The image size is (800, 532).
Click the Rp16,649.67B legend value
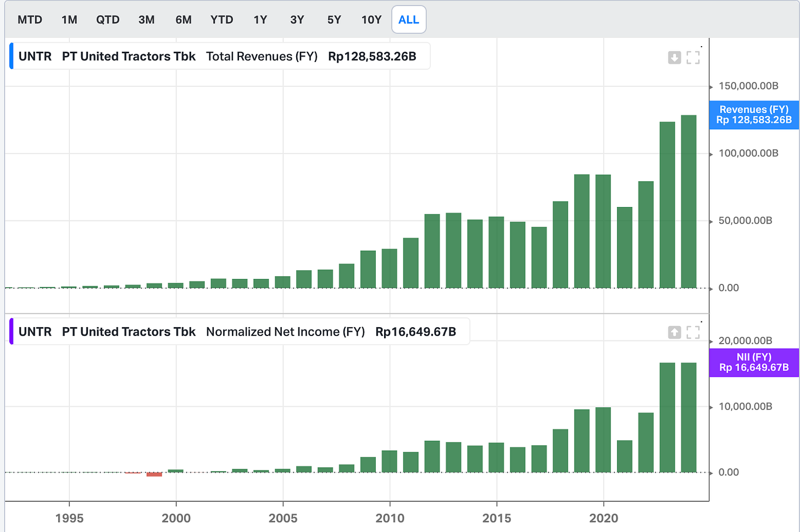pos(416,332)
